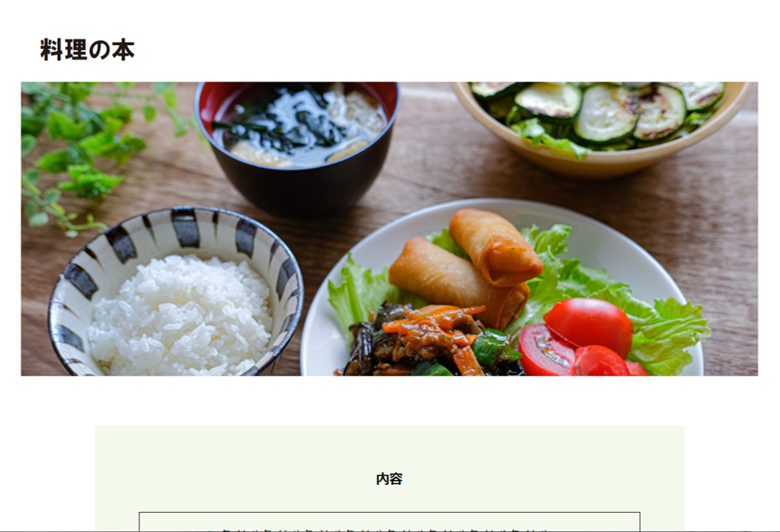Select the 内容 section heading
This screenshot has height=532, width=780.
pos(389,479)
